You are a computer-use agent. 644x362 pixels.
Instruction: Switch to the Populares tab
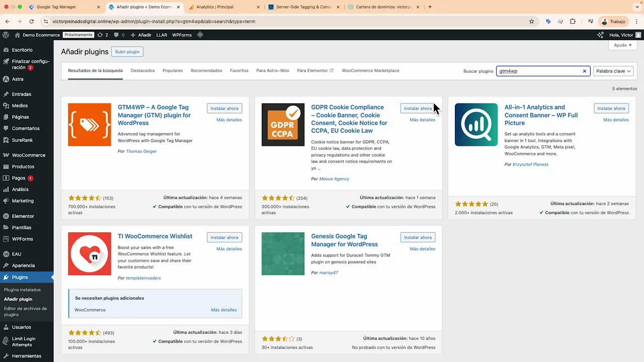173,70
